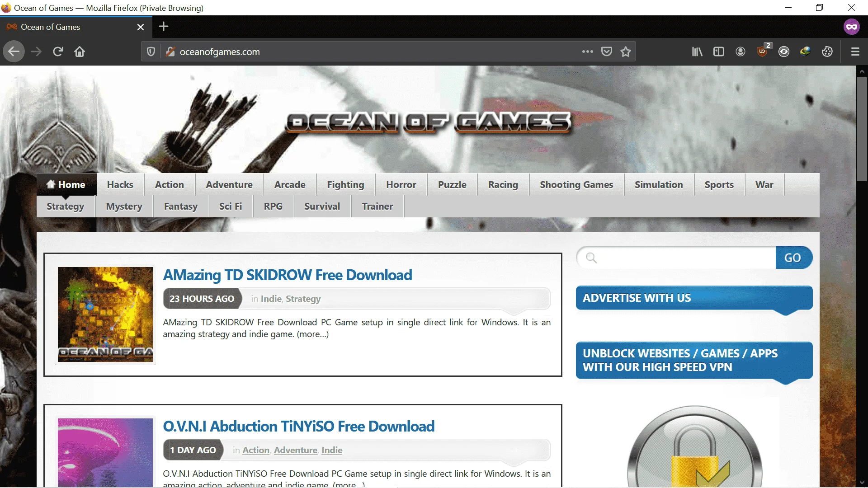Open the Racing category
Image resolution: width=868 pixels, height=488 pixels.
click(503, 184)
